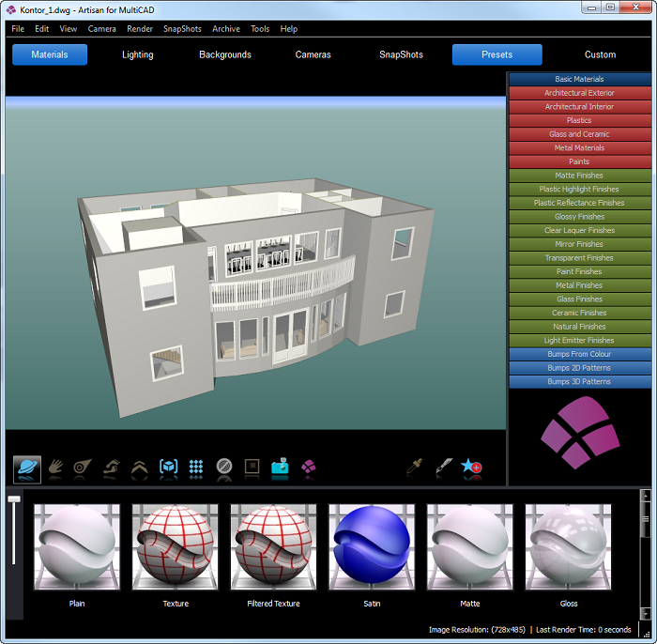Viewport: 657px width, 644px height.
Task: Open the Clear Laquer Finishes category
Action: pos(580,230)
